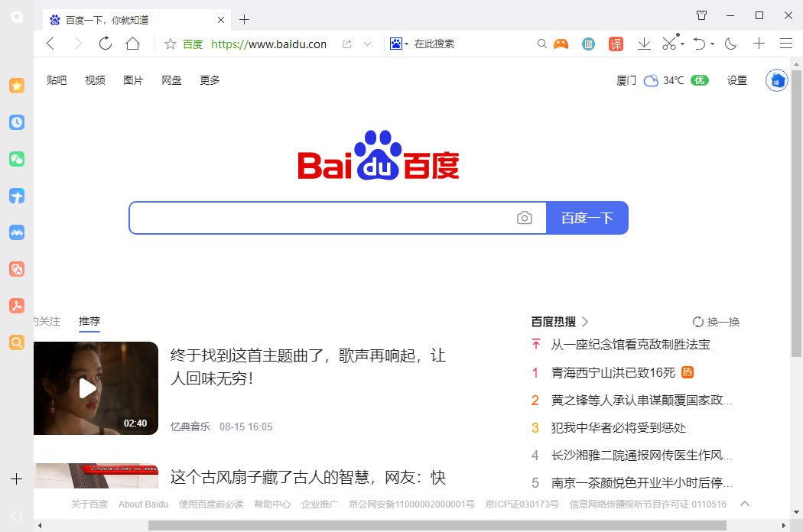Open the blue wave sidebar icon
This screenshot has height=532, width=803.
coord(17,232)
